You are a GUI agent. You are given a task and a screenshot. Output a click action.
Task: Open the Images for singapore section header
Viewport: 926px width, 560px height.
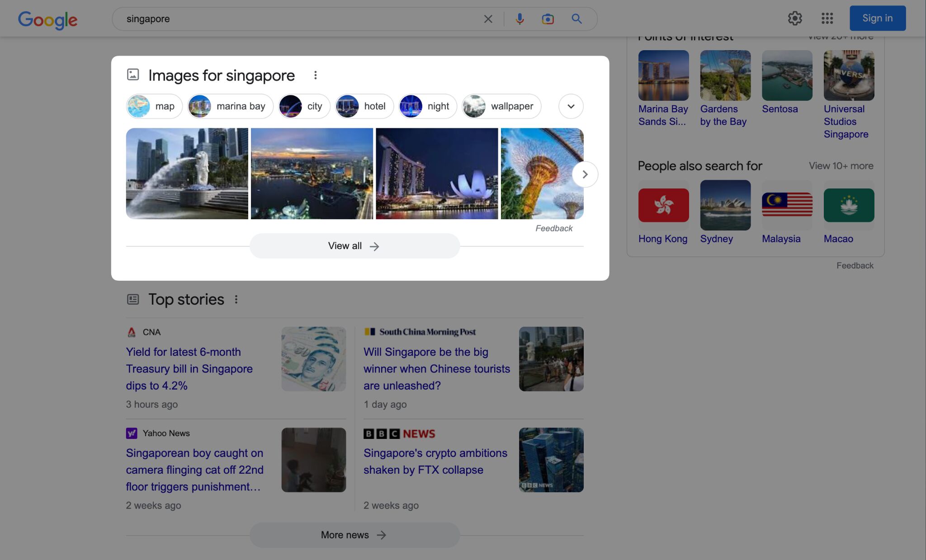coord(221,75)
